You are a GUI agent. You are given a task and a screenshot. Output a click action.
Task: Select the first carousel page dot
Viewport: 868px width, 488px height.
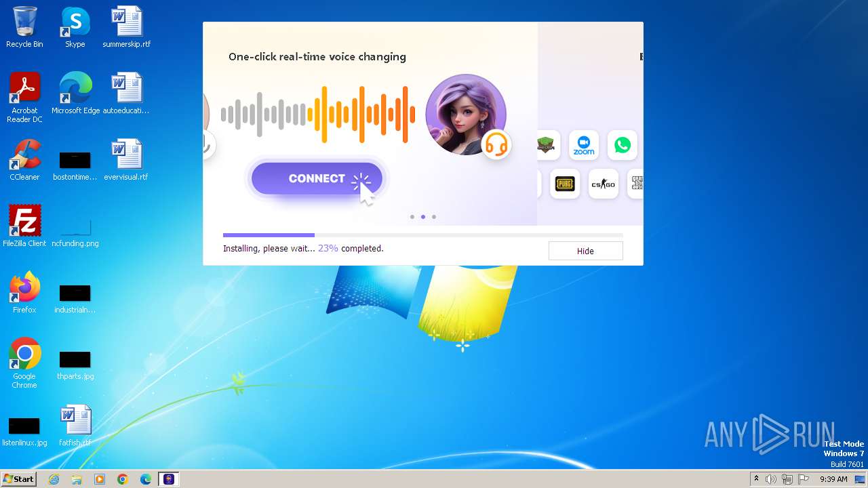tap(412, 217)
